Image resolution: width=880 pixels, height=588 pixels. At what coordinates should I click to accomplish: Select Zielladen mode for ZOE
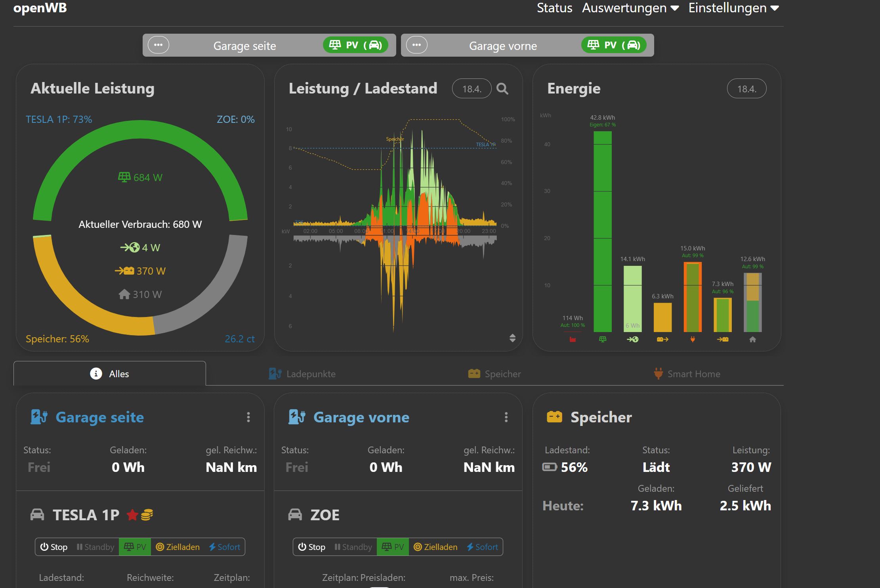click(x=435, y=547)
